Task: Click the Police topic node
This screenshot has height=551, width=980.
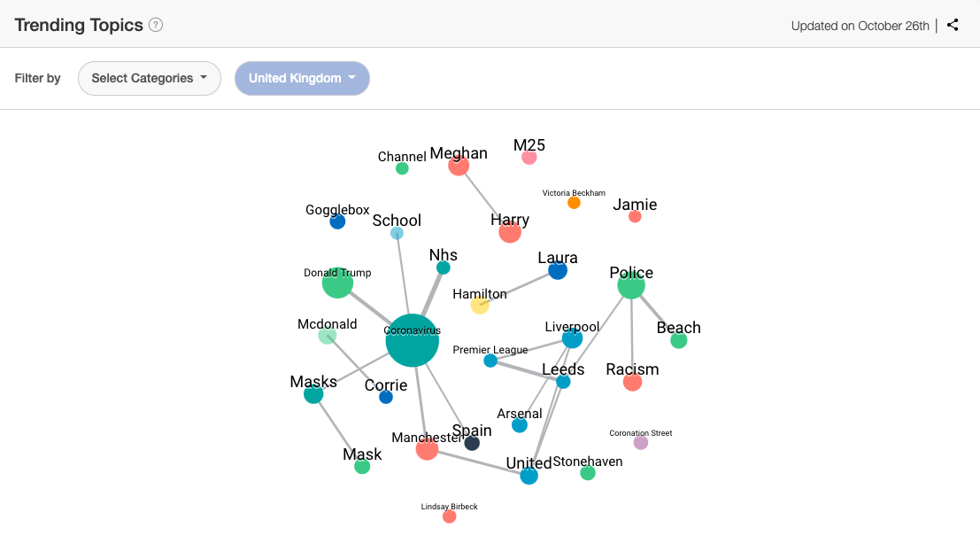Action: pyautogui.click(x=631, y=285)
